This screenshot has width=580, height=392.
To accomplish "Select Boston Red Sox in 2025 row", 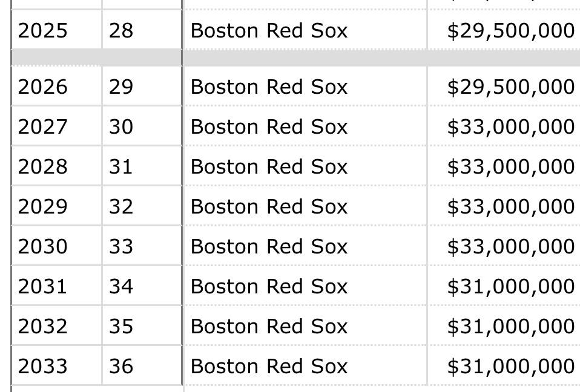I will [x=269, y=30].
